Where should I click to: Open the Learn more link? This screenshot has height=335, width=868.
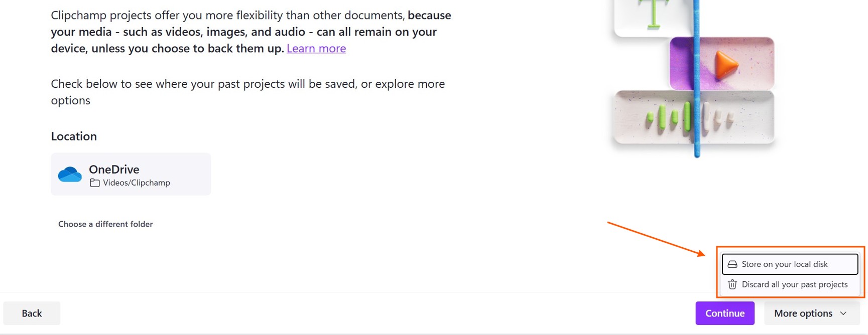pos(316,48)
